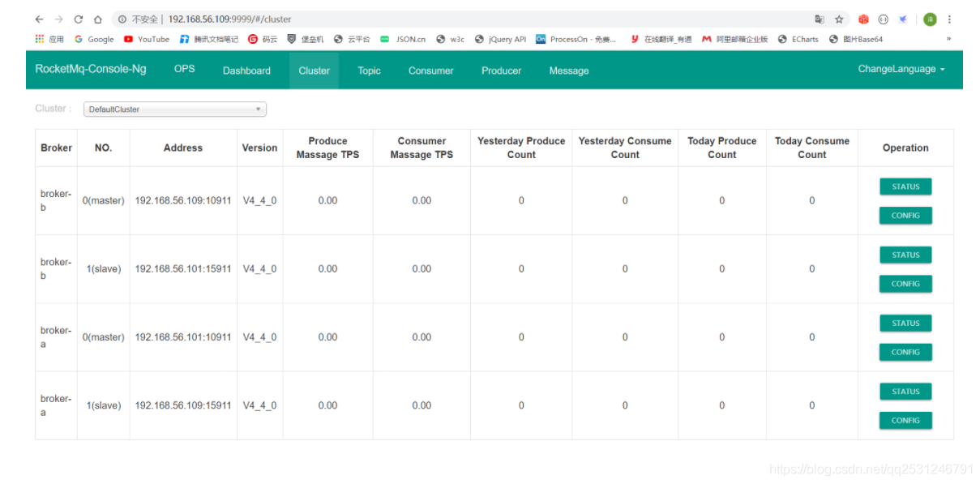Click the Broker column header
The image size is (980, 484).
pyautogui.click(x=56, y=148)
